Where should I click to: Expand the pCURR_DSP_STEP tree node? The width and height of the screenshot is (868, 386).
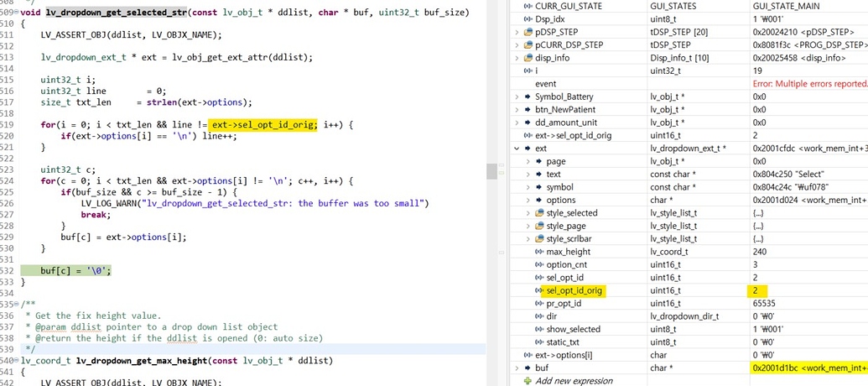(x=517, y=44)
